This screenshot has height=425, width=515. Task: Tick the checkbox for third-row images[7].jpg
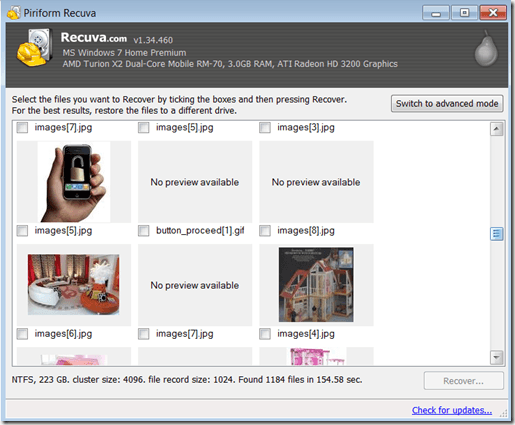point(144,334)
